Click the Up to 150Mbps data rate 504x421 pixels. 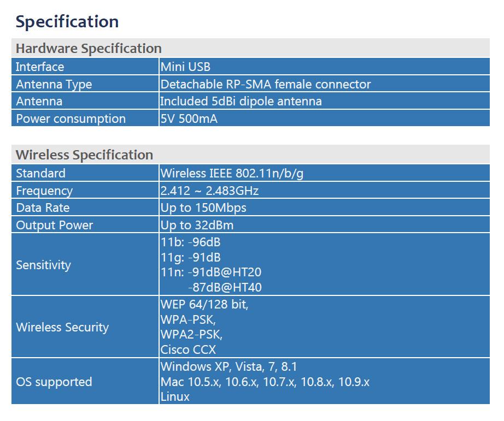pyautogui.click(x=203, y=207)
